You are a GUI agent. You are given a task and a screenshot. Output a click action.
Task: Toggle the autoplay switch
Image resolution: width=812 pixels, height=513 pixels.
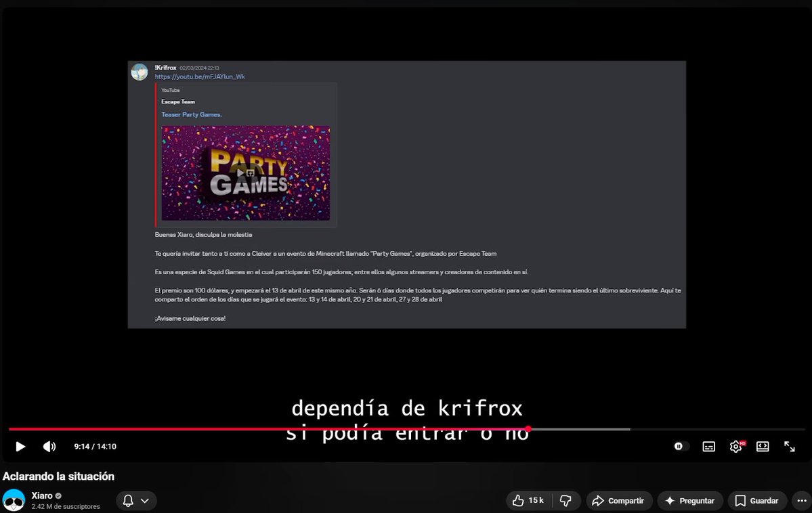pos(681,446)
